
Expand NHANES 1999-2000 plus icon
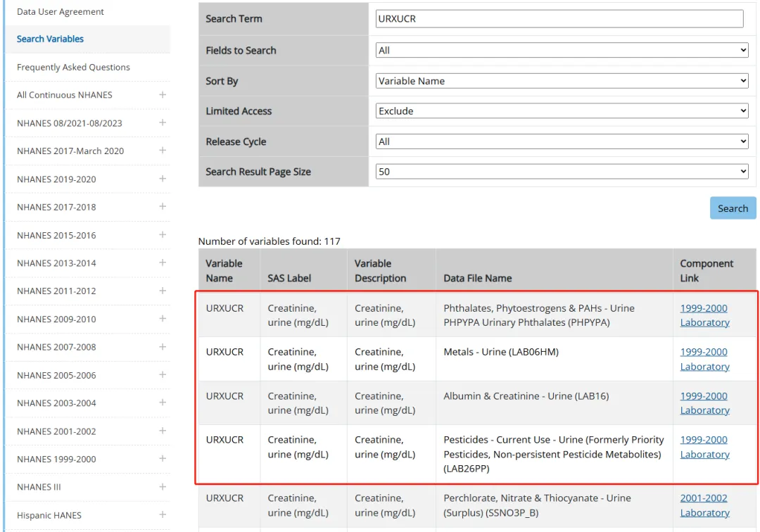pos(163,459)
